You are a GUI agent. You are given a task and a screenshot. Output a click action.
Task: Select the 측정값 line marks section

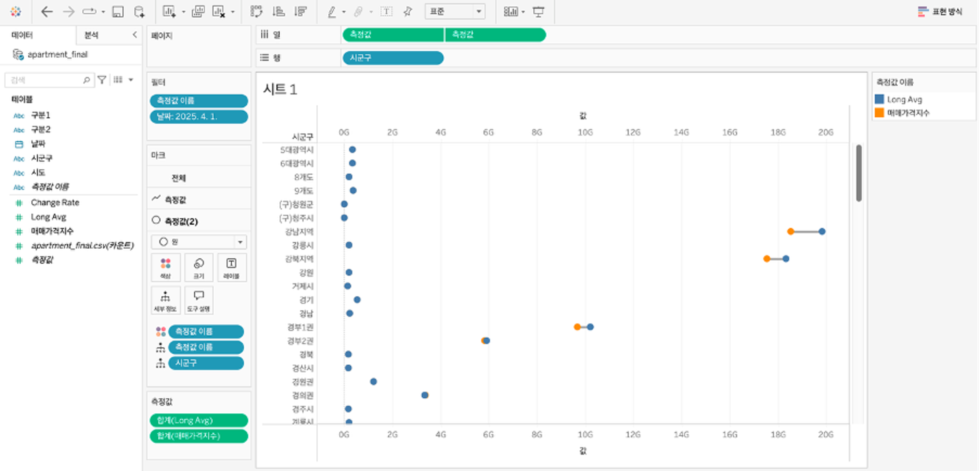tap(199, 199)
